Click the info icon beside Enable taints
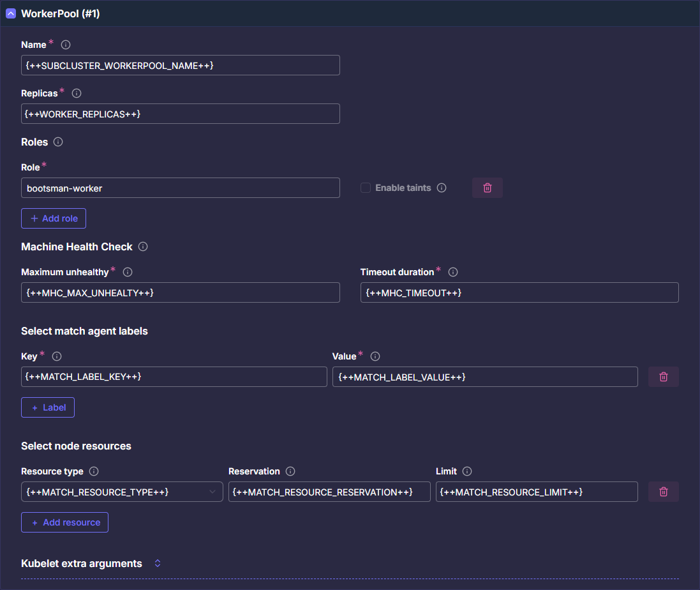Screen dimensions: 700x590 pos(442,188)
